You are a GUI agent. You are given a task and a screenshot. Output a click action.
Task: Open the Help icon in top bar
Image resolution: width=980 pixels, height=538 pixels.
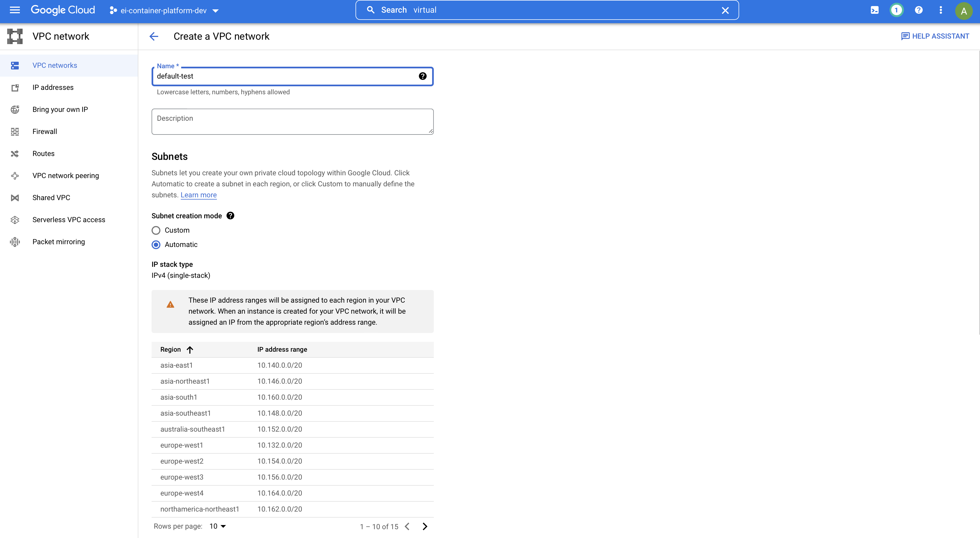point(919,10)
